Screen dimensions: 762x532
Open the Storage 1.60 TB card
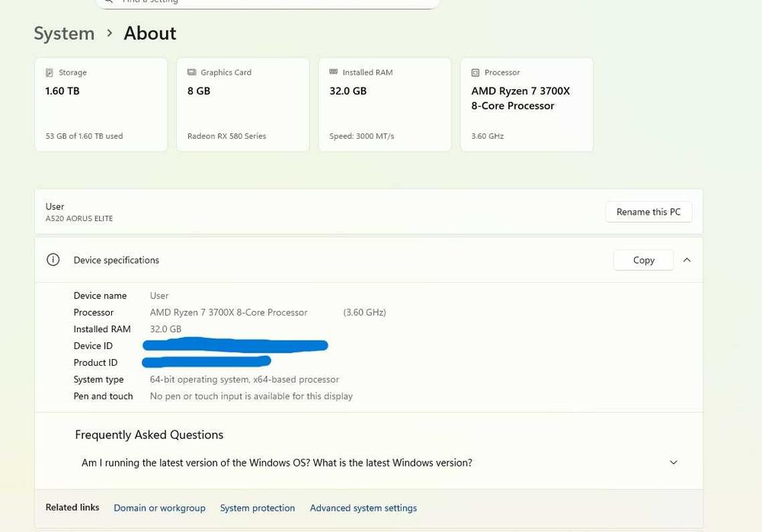point(101,104)
